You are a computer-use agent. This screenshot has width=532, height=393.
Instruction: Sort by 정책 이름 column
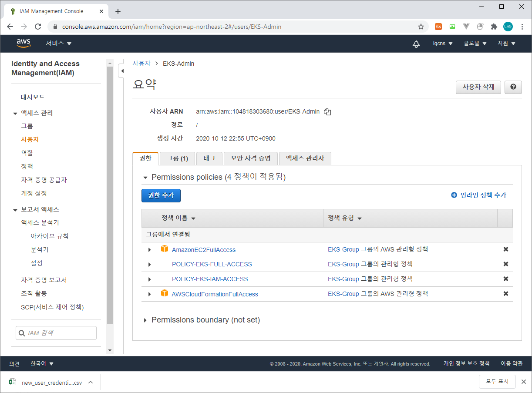(x=178, y=218)
